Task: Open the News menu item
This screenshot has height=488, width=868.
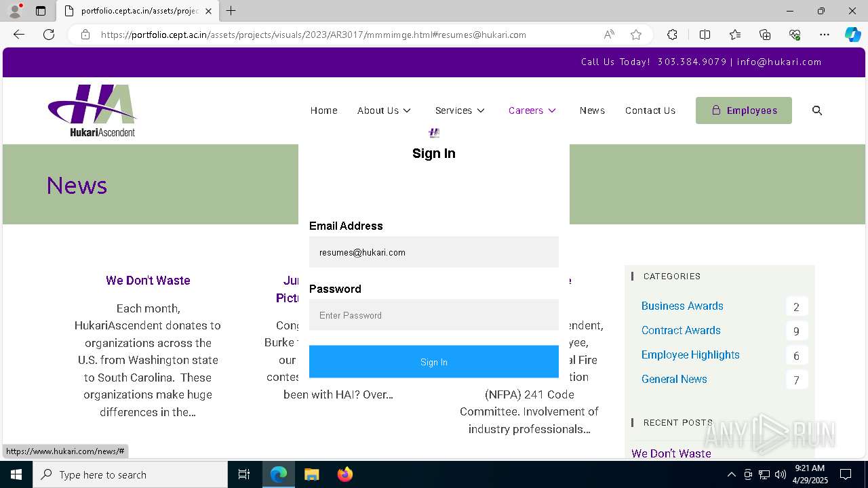Action: [592, 110]
